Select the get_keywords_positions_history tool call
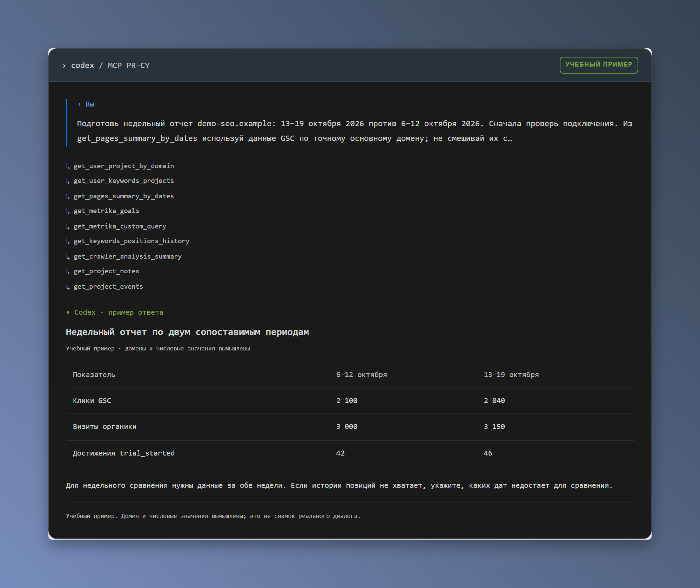The height and width of the screenshot is (588, 700). (x=131, y=241)
